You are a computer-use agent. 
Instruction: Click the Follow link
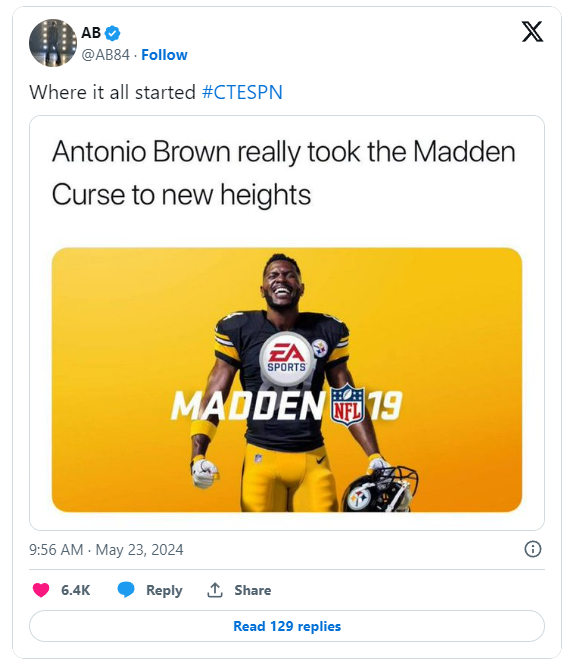(x=164, y=55)
